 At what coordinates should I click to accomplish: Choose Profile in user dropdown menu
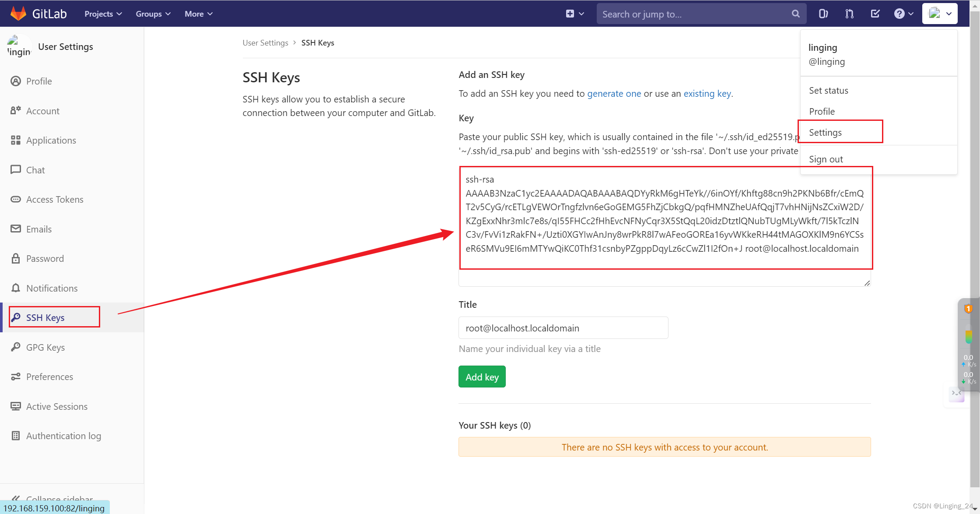pos(822,111)
